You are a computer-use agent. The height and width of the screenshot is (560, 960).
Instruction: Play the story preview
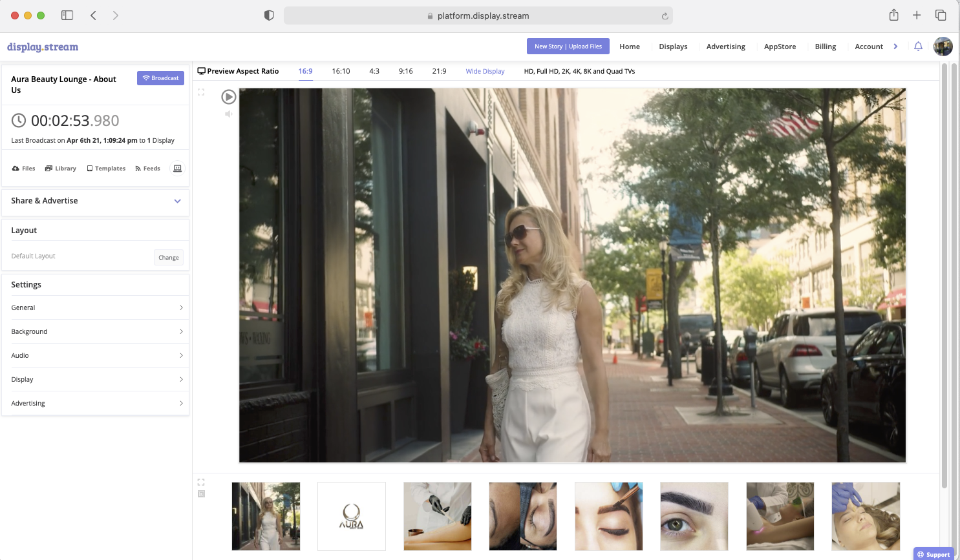[x=228, y=97]
